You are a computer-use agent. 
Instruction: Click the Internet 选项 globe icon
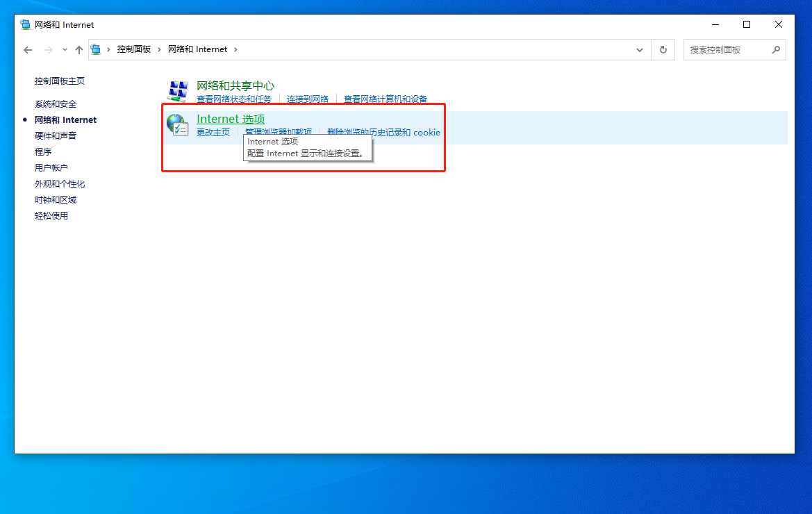point(178,125)
